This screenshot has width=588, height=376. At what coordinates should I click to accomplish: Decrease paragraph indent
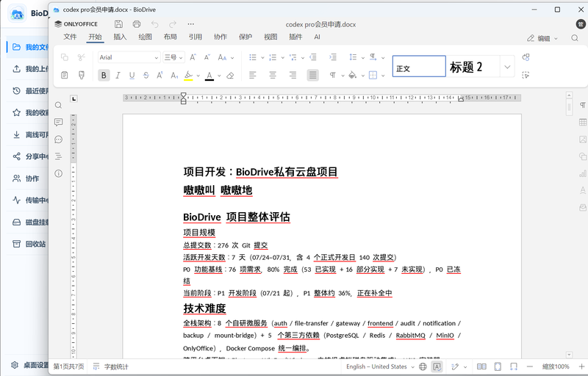click(313, 57)
